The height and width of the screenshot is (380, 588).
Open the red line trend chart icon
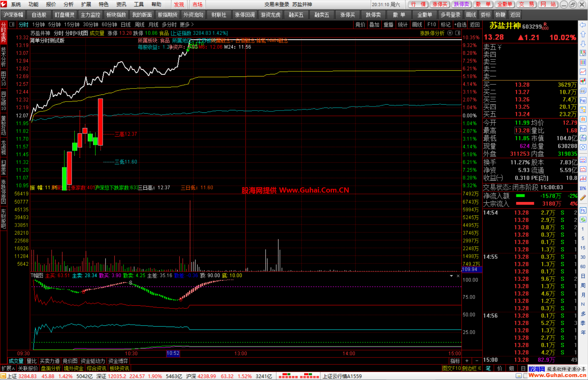[x=583, y=72]
